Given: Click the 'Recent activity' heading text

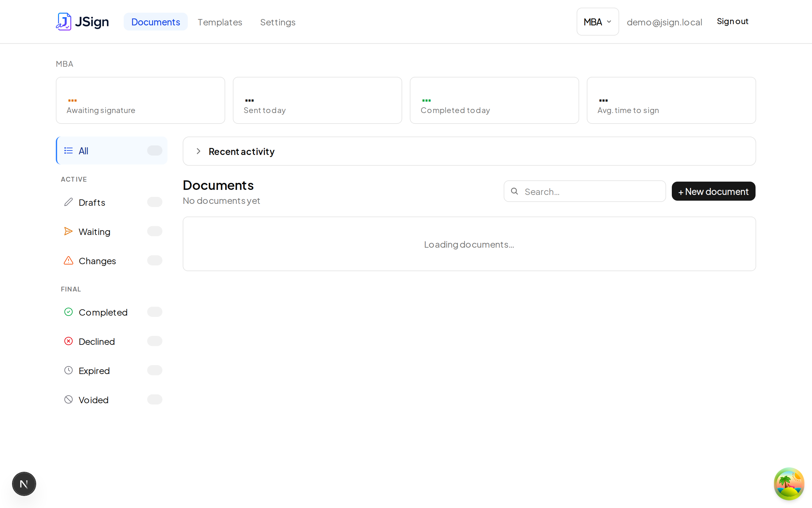Looking at the screenshot, I should [242, 151].
